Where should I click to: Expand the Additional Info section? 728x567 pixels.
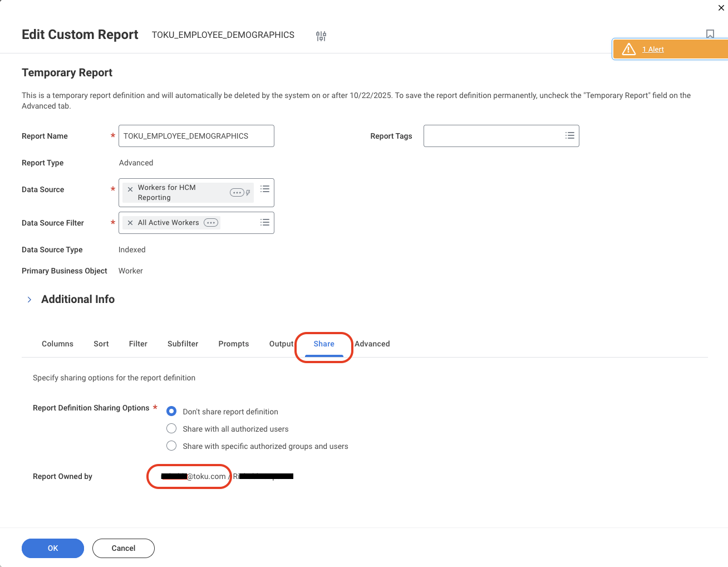pyautogui.click(x=29, y=300)
